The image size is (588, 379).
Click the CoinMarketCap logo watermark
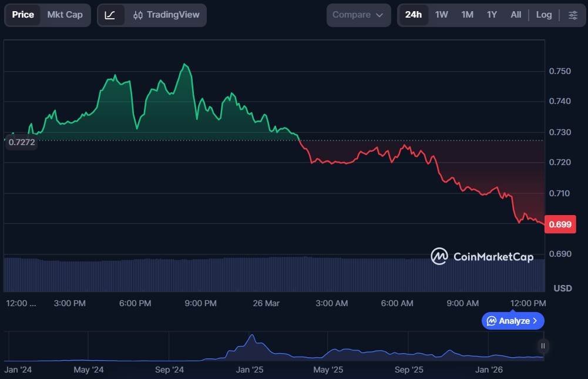pos(482,257)
